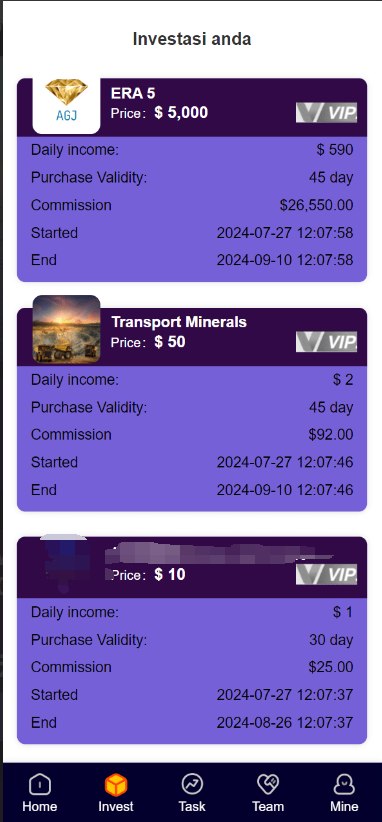Open the Home tab icon

point(40,785)
